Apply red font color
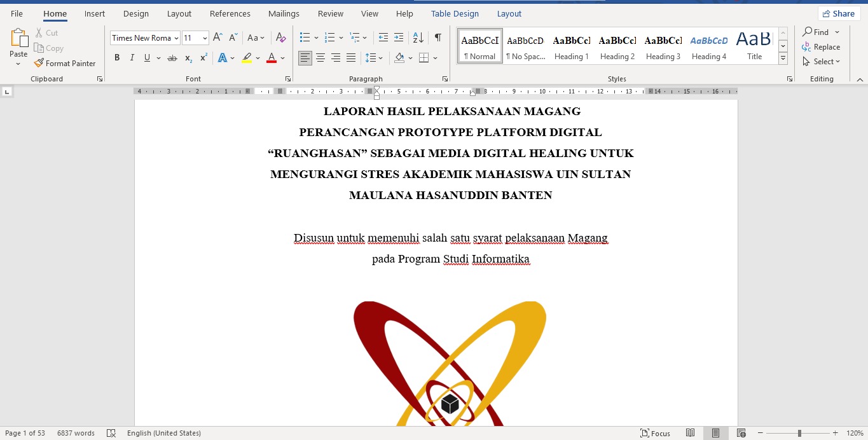The height and width of the screenshot is (440, 868). tap(272, 58)
